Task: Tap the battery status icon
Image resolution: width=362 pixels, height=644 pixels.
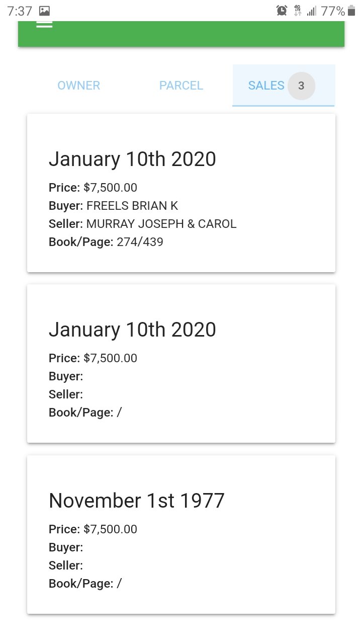Action: pyautogui.click(x=351, y=11)
